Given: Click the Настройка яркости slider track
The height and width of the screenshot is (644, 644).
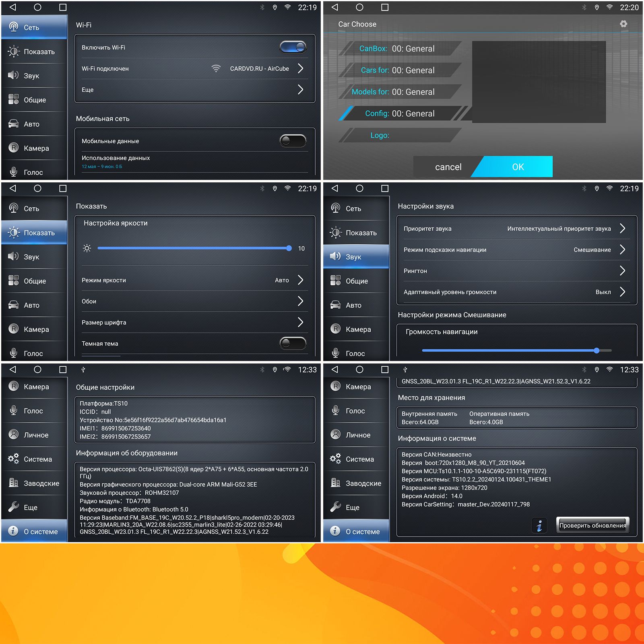Looking at the screenshot, I should (193, 248).
